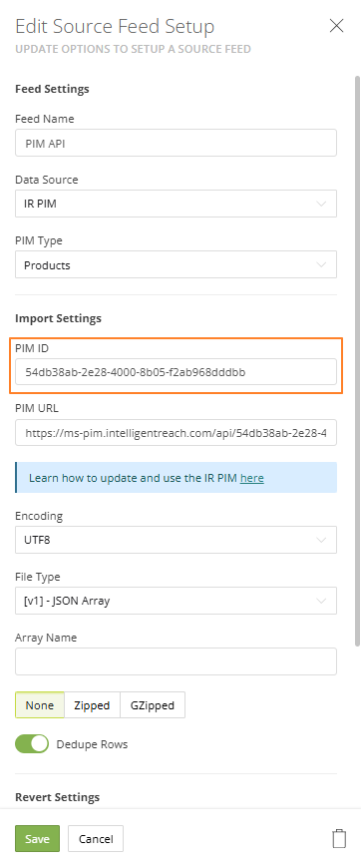Click into the Feed Name field
The width and height of the screenshot is (361, 868).
(176, 143)
